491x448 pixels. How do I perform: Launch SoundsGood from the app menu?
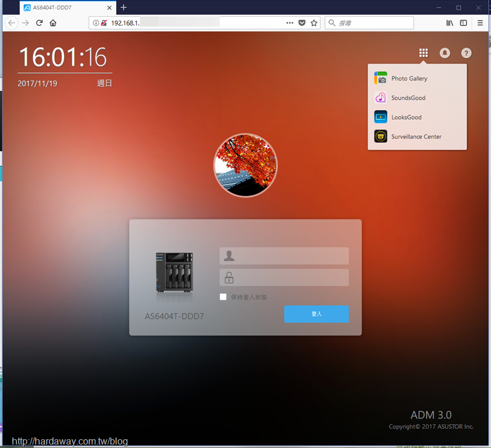417,98
